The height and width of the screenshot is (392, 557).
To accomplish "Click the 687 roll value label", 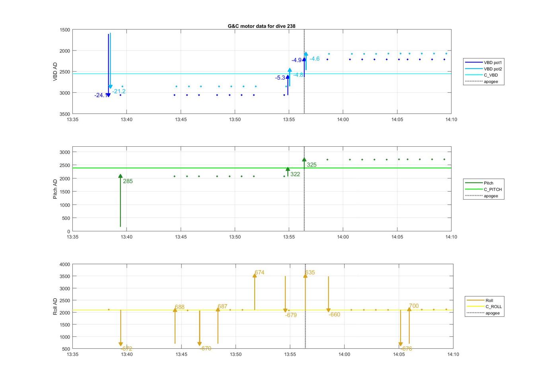I will (x=222, y=307).
